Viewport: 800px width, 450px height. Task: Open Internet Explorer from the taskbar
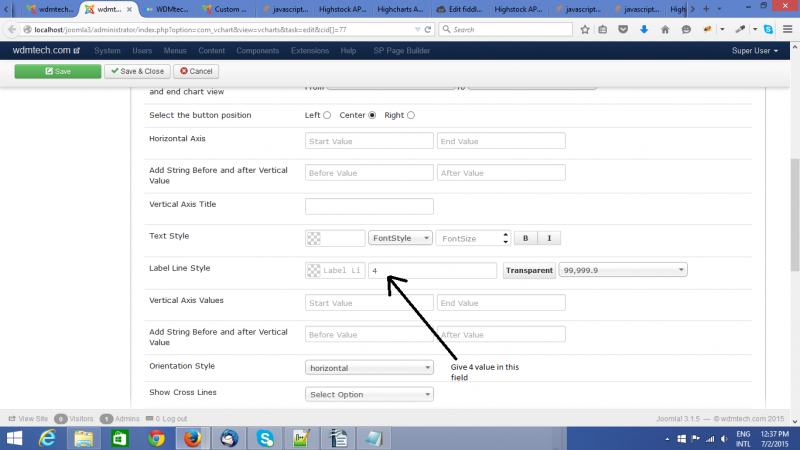pyautogui.click(x=47, y=437)
